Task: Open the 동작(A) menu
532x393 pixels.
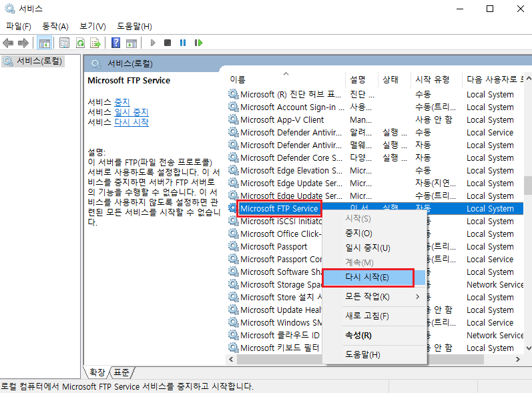Action: click(x=55, y=26)
